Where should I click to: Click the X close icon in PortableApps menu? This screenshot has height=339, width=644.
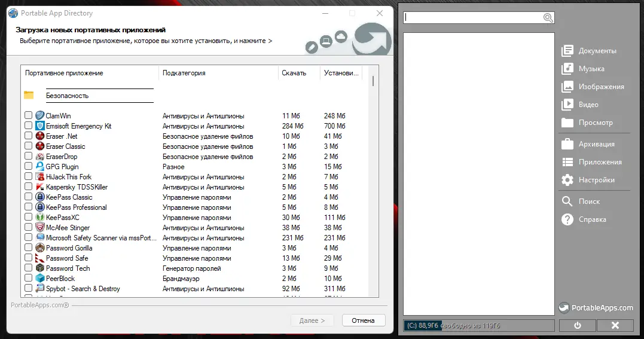coord(615,325)
